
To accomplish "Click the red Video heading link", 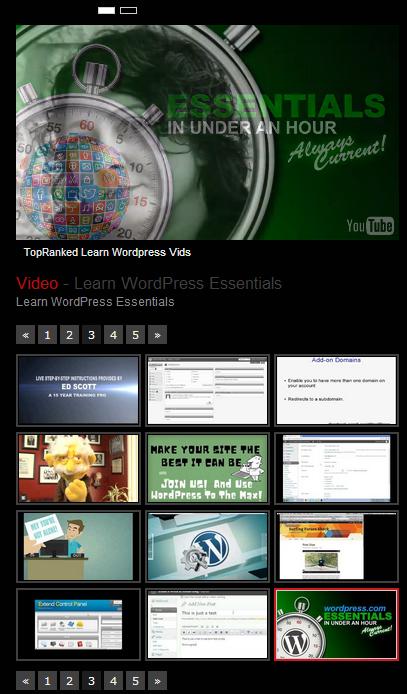I will coord(37,283).
